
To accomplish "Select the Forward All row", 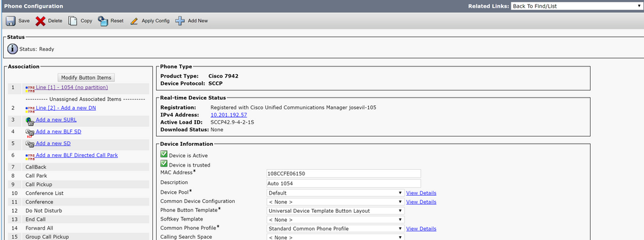I will pyautogui.click(x=78, y=228).
